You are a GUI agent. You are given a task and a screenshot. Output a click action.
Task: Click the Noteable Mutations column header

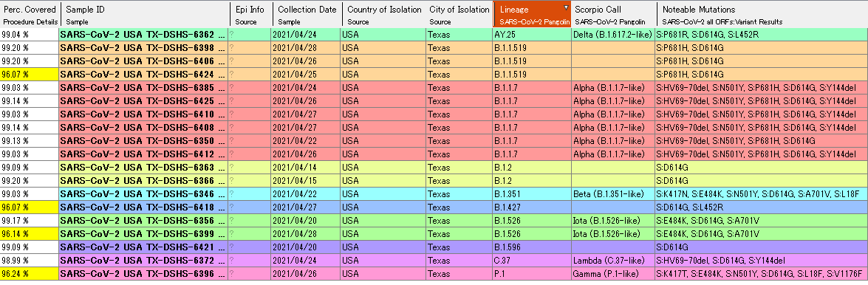click(762, 14)
